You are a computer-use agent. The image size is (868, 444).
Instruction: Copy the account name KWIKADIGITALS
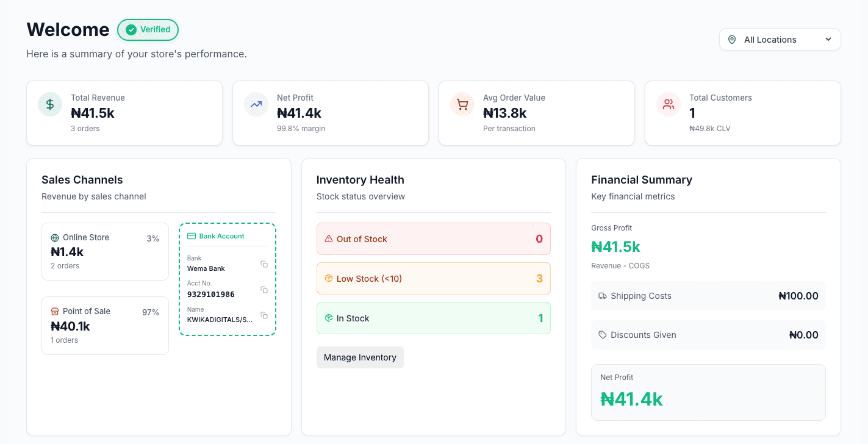(264, 315)
